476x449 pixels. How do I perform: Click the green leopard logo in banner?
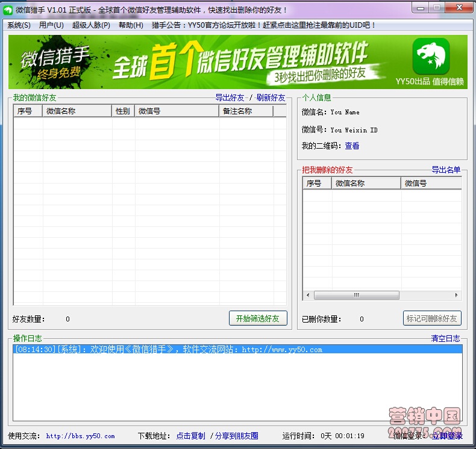tap(431, 57)
